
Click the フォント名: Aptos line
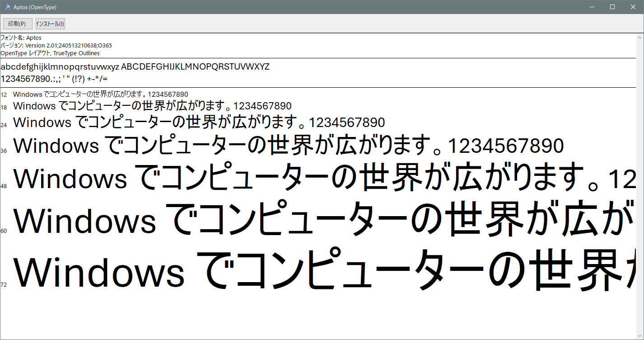(21, 38)
